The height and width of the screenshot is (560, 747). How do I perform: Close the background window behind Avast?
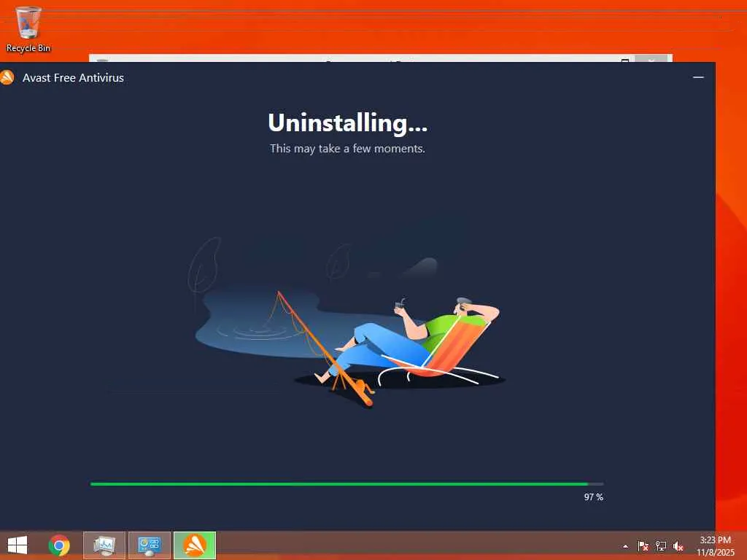[651, 59]
